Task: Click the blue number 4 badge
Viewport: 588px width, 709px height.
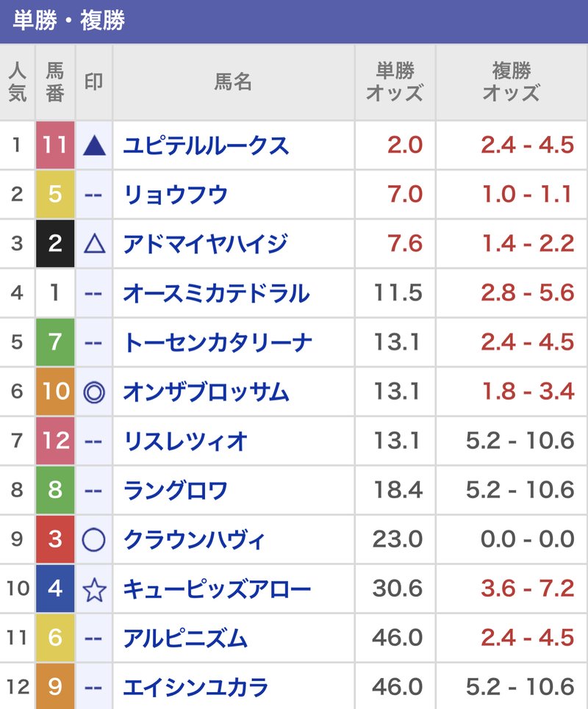Action: coord(53,589)
